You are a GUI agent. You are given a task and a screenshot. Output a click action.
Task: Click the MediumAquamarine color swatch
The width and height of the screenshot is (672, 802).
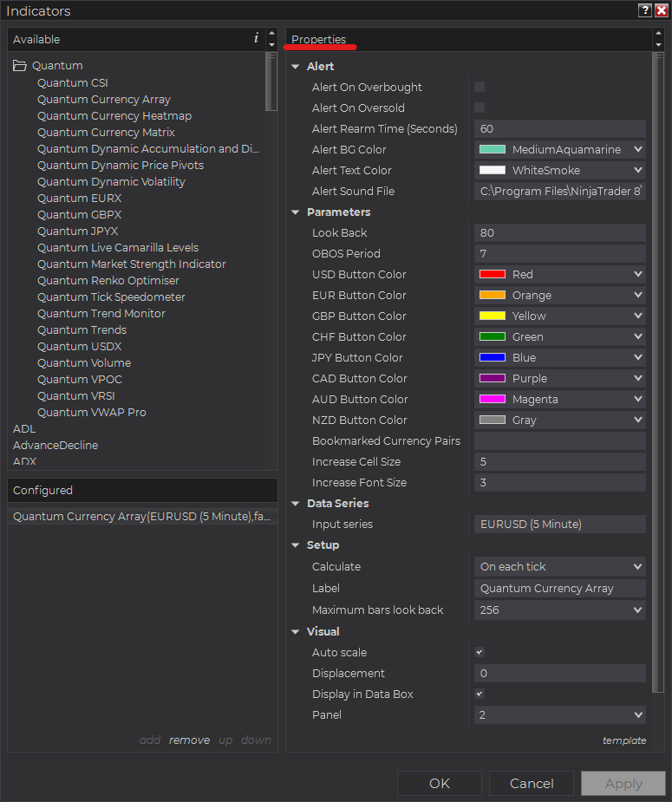[x=493, y=149]
